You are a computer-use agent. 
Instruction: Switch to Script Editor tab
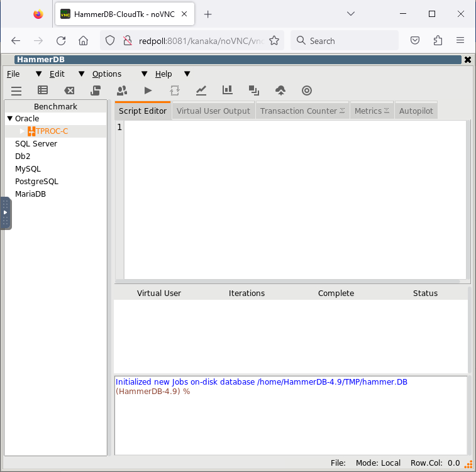[143, 111]
